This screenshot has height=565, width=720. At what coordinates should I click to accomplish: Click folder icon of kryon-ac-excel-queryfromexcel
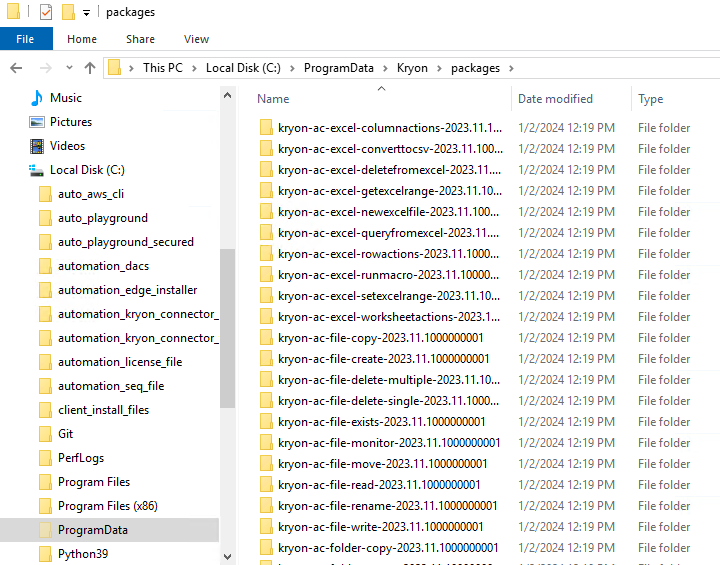click(266, 233)
